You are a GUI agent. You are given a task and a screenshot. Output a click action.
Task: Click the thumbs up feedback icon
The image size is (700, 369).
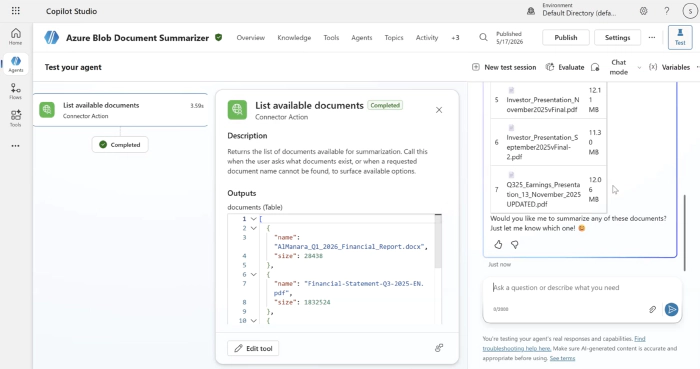click(x=498, y=245)
